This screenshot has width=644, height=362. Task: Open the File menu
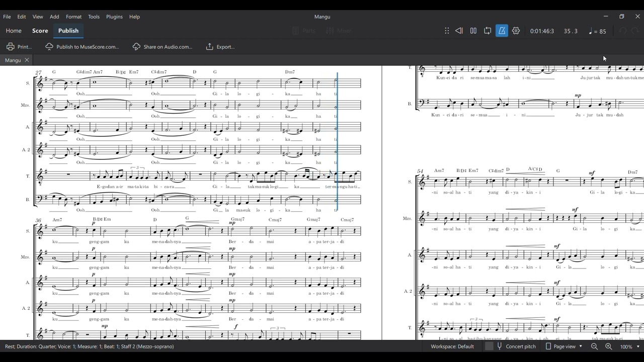pos(7,17)
